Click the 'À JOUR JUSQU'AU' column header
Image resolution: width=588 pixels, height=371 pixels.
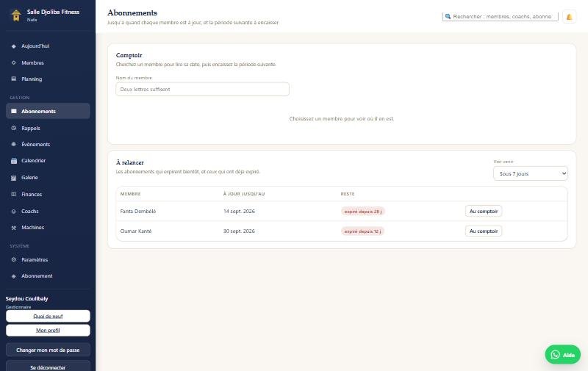244,194
